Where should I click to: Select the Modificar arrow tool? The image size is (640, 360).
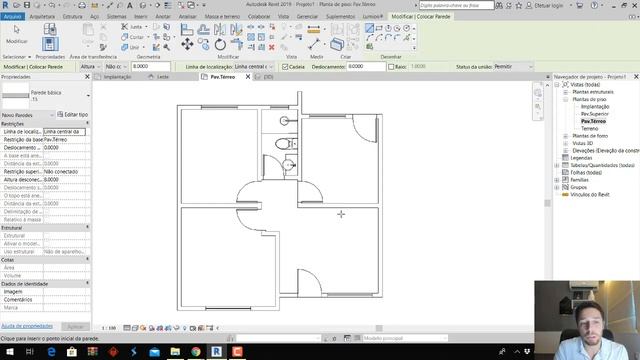coord(16,34)
